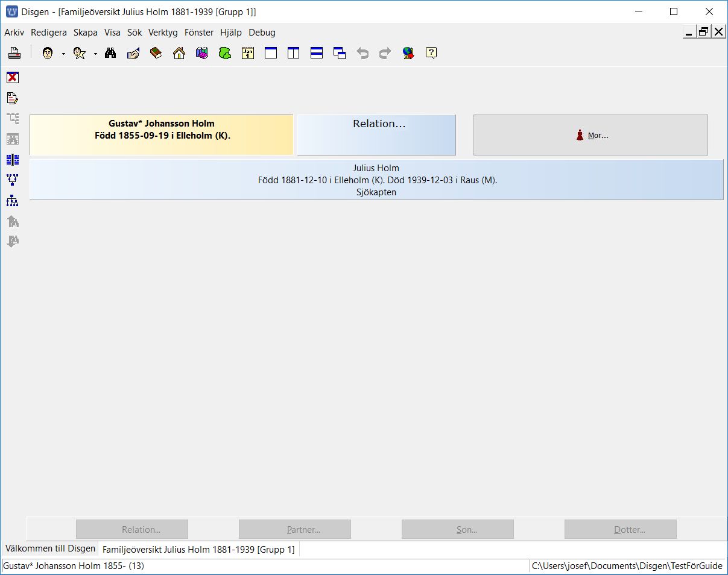Screen dimensions: 728x575
Task: Open the book sources icon
Action: coord(156,53)
